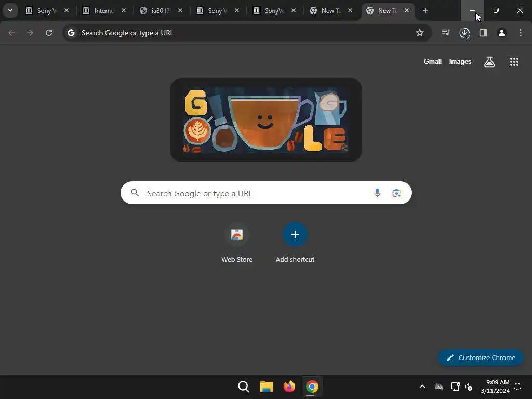Open Windows taskbar search
The image size is (532, 399).
[244, 387]
